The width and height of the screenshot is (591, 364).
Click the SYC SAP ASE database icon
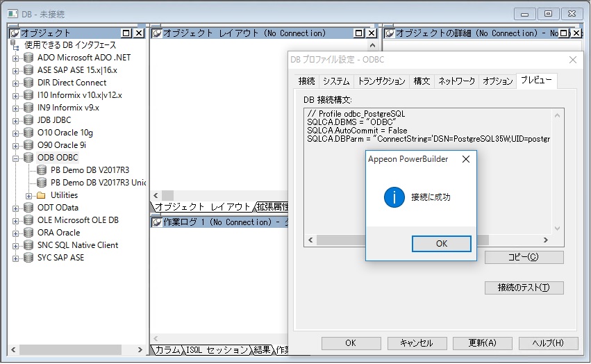(x=28, y=258)
